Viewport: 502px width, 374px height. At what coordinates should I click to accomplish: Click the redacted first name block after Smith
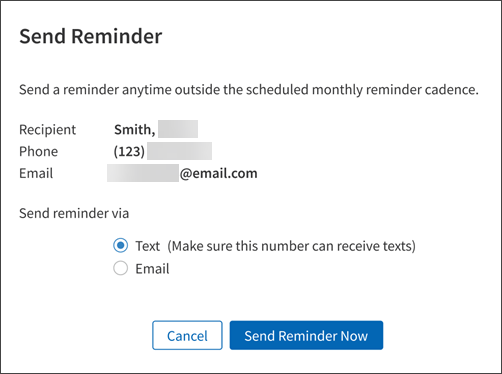click(x=178, y=129)
